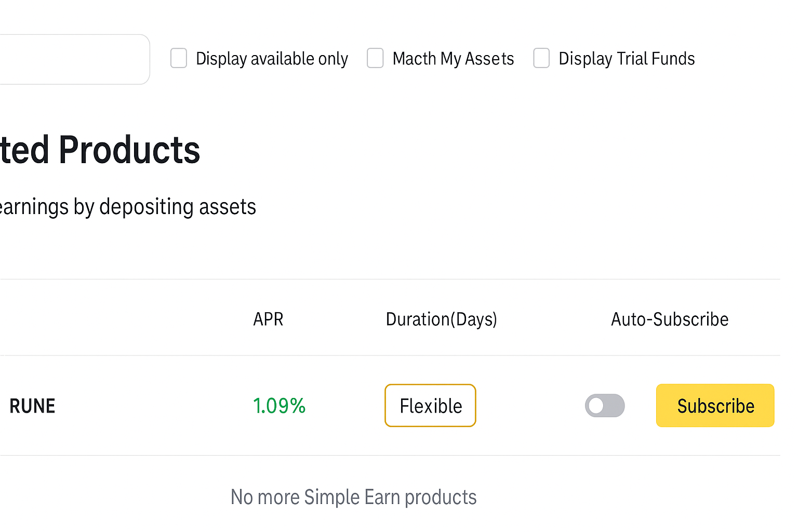Click the "Display available only" label text

(272, 59)
